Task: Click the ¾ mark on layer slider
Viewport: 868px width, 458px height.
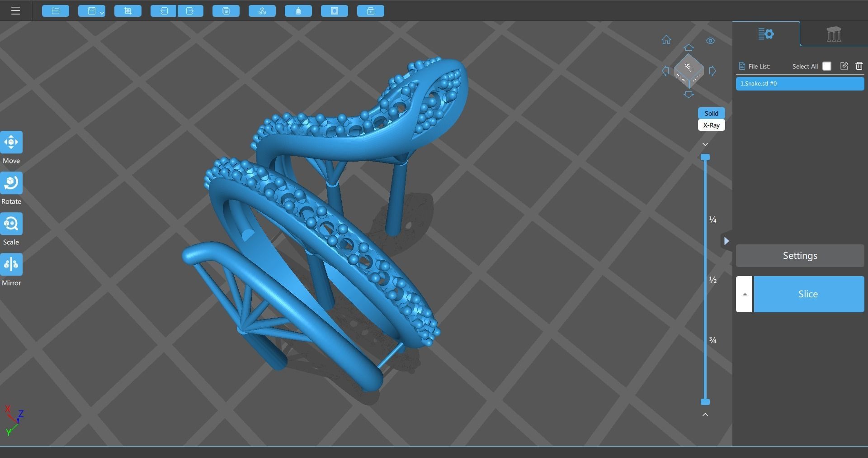Action: click(713, 340)
